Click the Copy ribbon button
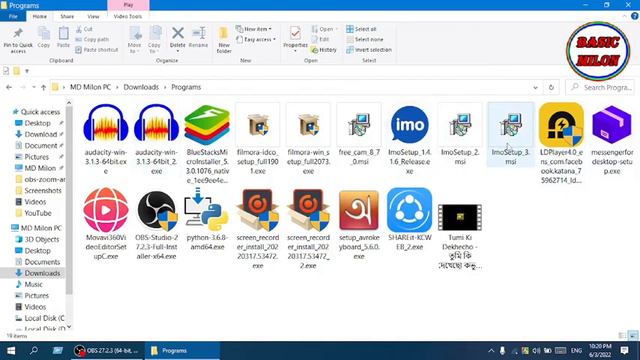640x360 pixels. 44,38
